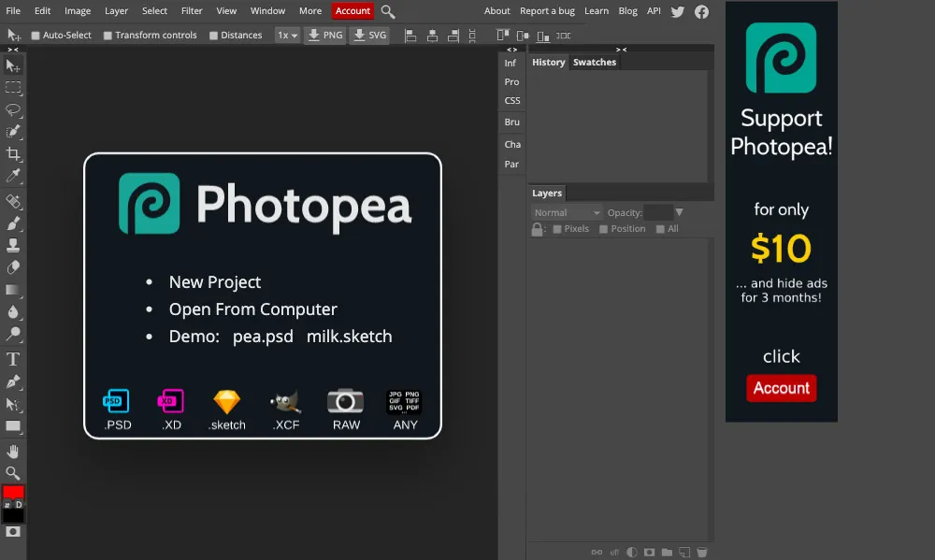Click the red foreground color swatch
The height and width of the screenshot is (560, 935).
tap(13, 492)
